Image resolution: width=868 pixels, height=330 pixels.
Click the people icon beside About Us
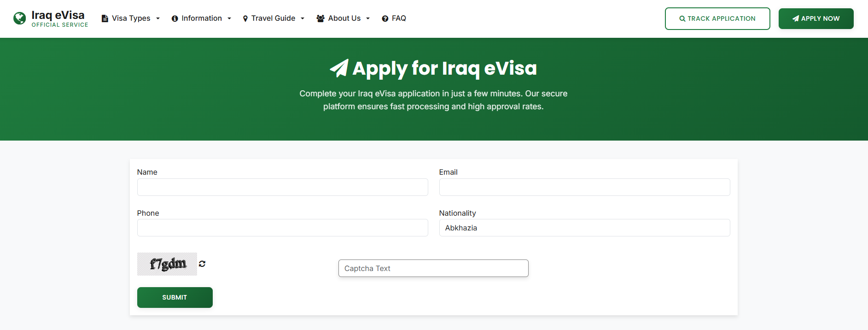[x=320, y=18]
